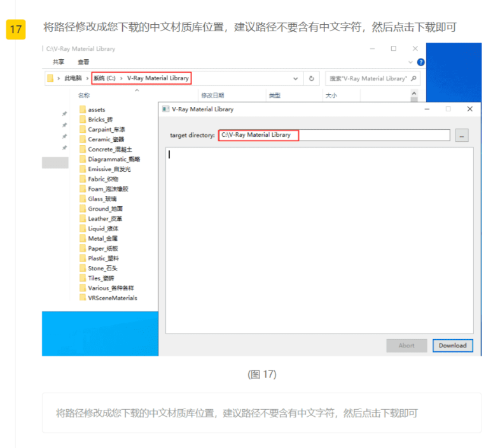Image resolution: width=493 pixels, height=448 pixels.
Task: Open the 共享 ribbon tab
Action: click(59, 62)
